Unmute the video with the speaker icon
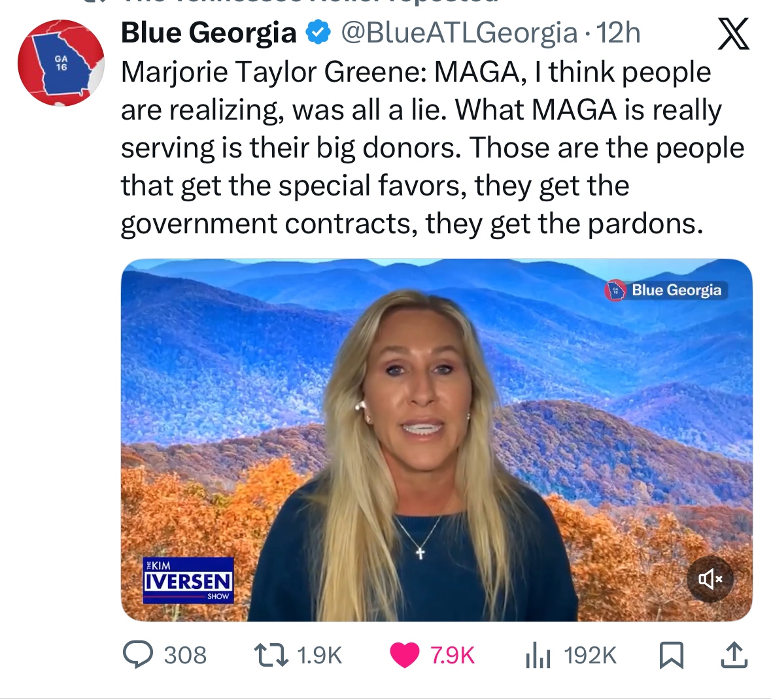The width and height of the screenshot is (771, 700). (710, 579)
